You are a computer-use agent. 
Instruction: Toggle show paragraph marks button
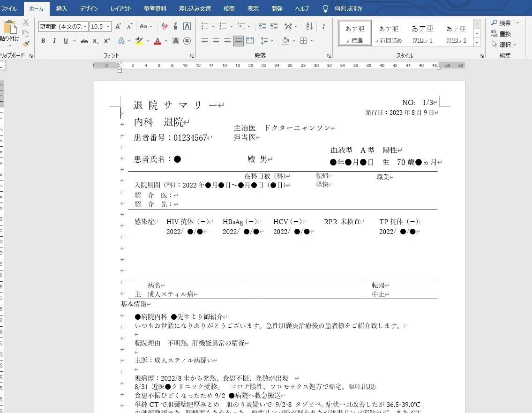(324, 26)
